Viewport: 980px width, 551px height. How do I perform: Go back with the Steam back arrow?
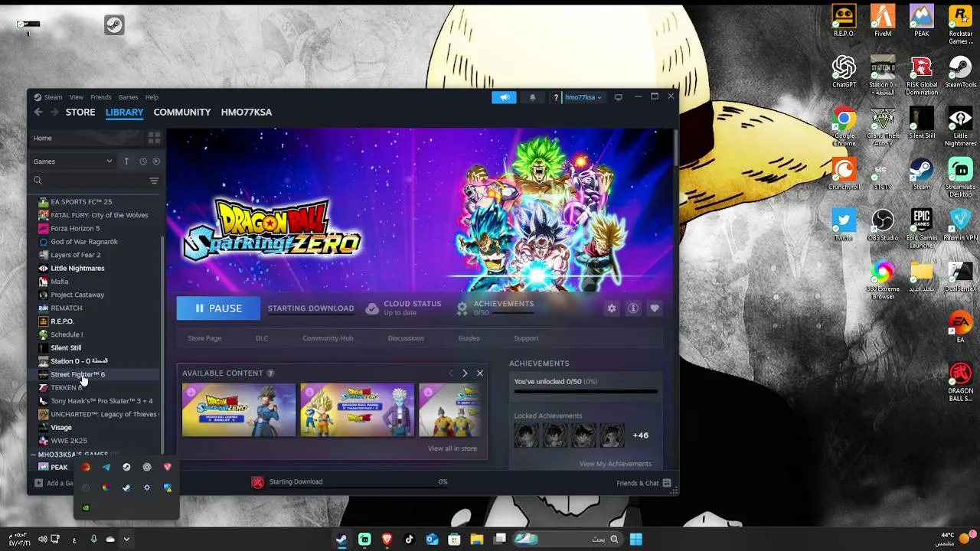[38, 112]
